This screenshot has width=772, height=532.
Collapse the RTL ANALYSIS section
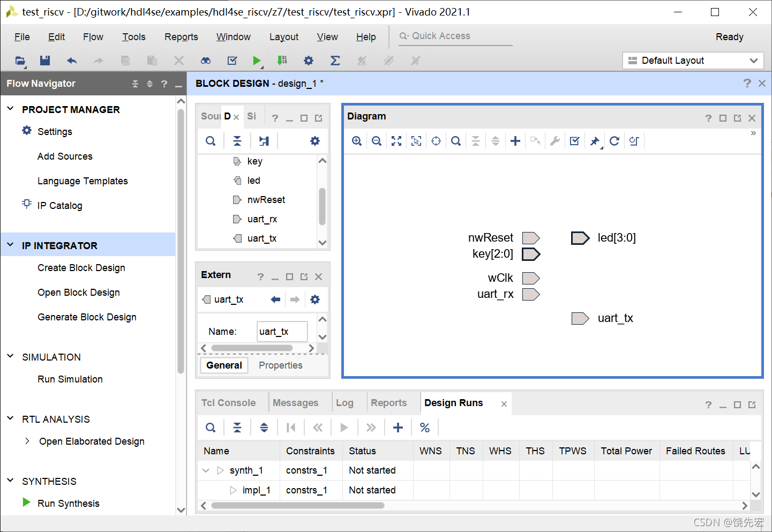coord(10,418)
